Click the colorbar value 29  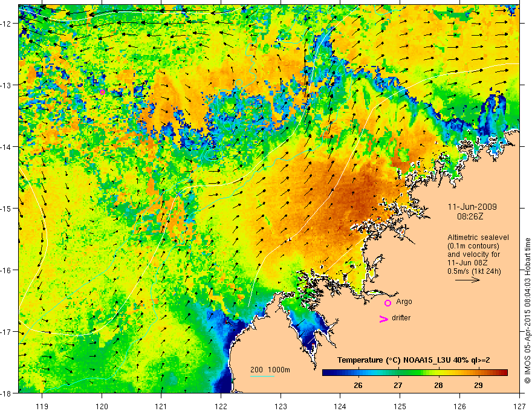tap(478, 385)
